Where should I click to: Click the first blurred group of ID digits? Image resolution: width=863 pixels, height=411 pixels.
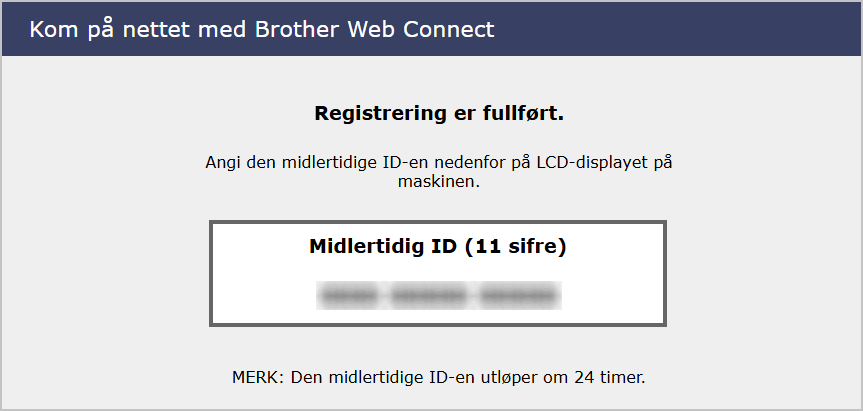[x=350, y=294]
